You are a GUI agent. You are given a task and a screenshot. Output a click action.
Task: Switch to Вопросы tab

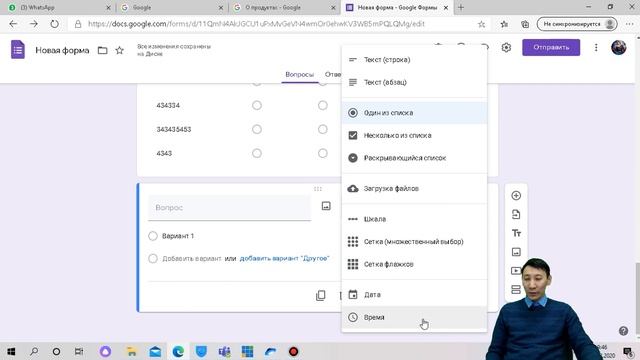[299, 75]
